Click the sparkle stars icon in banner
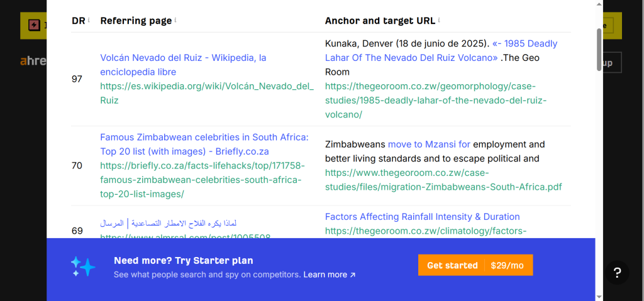Viewport: 644px width, 301px height. [83, 266]
